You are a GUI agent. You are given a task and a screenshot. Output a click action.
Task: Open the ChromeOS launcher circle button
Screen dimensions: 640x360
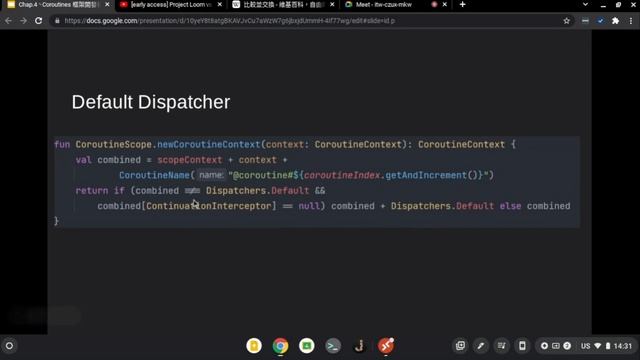click(x=9, y=346)
